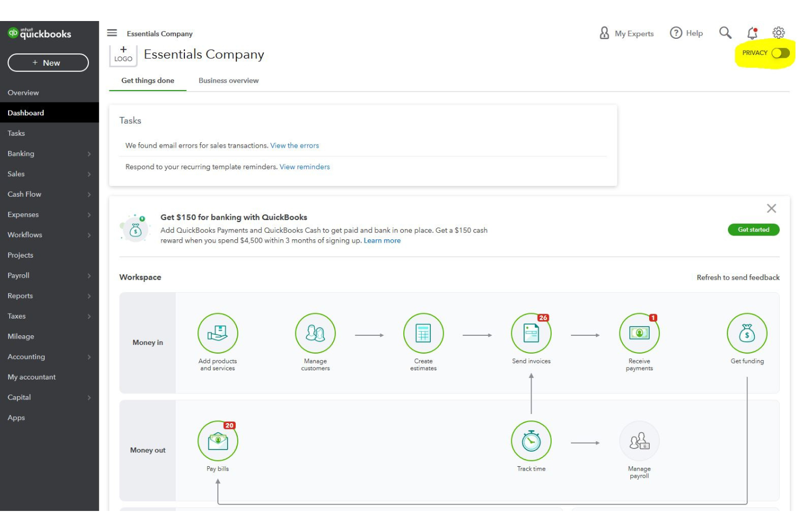Open the hamburger navigation menu icon
The width and height of the screenshot is (798, 532).
click(112, 33)
